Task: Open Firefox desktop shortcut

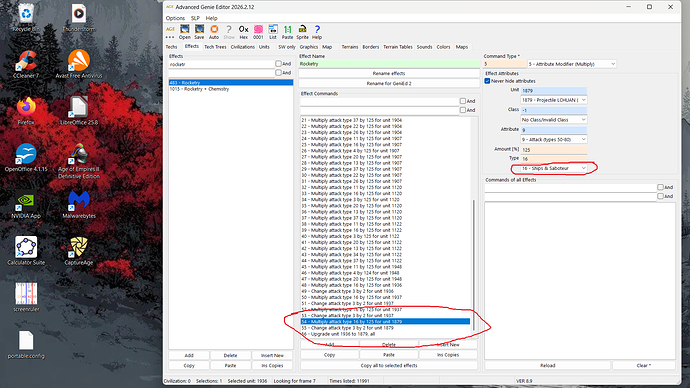Action: [x=26, y=111]
